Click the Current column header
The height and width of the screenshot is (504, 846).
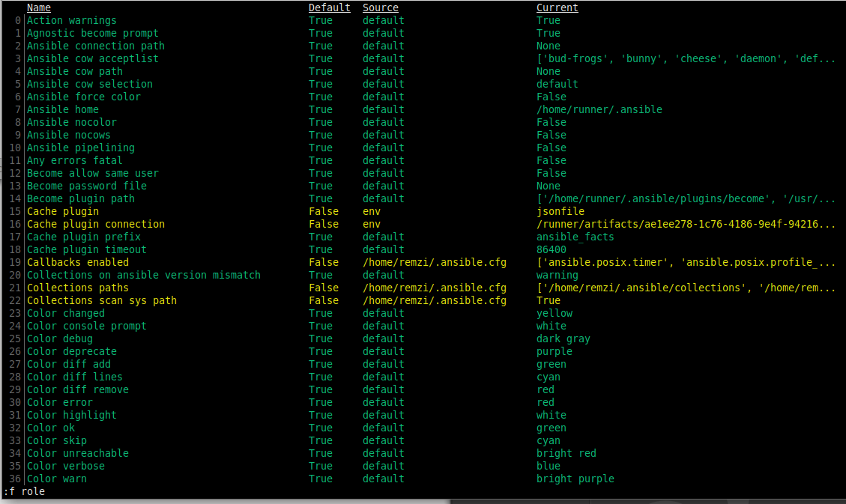point(557,7)
